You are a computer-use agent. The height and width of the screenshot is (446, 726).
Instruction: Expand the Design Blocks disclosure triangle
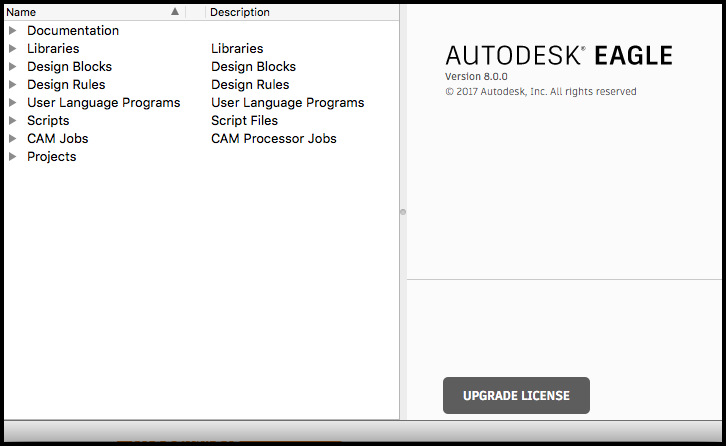click(x=13, y=67)
